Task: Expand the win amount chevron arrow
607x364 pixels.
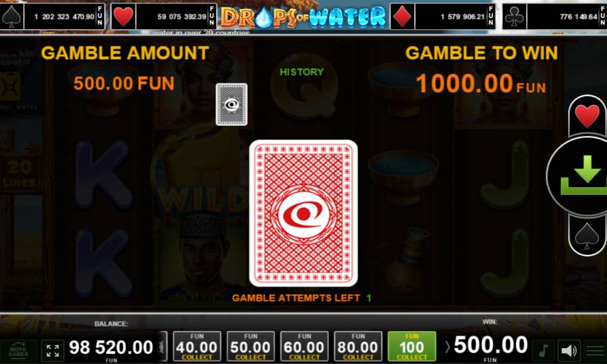Action: tap(447, 347)
